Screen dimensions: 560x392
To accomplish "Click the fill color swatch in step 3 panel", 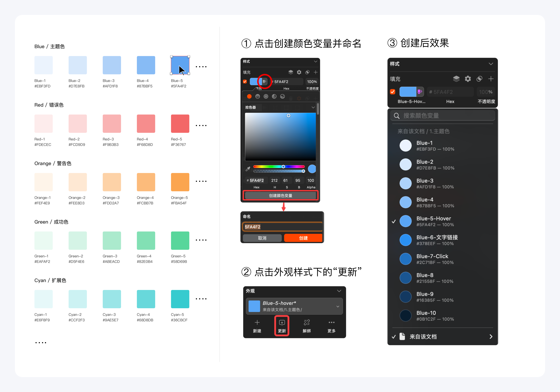I will coord(408,92).
